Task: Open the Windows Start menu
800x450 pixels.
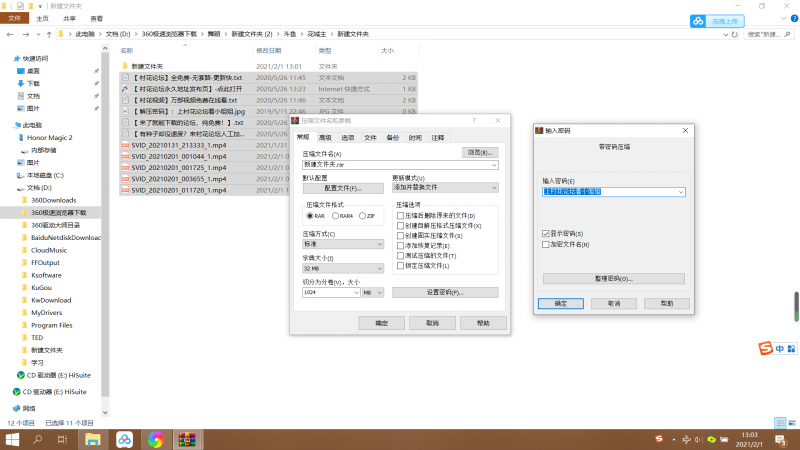Action: pyautogui.click(x=14, y=438)
